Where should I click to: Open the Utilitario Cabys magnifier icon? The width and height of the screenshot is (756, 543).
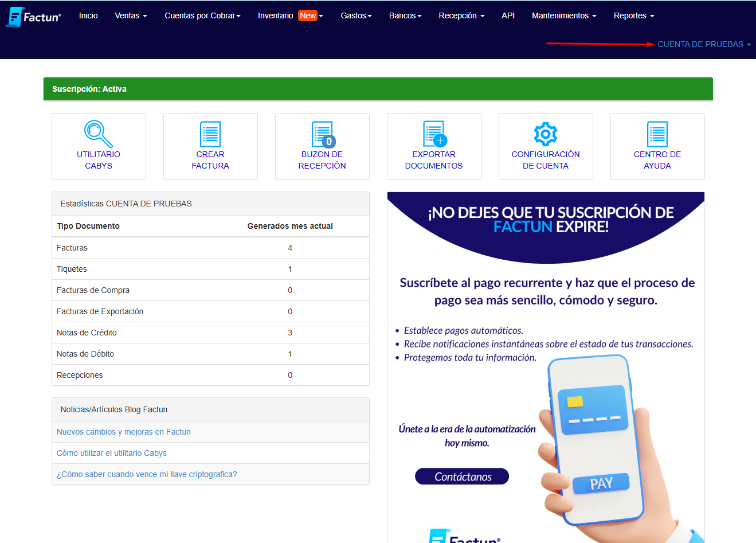(x=99, y=134)
